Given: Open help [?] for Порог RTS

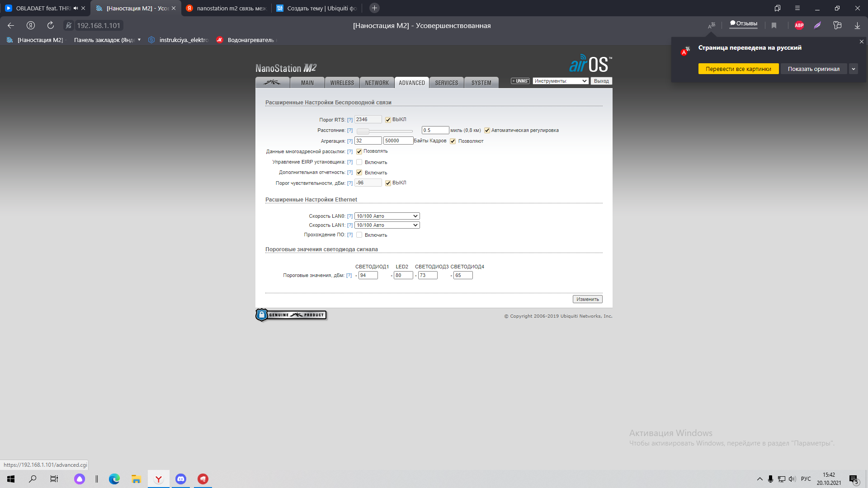Looking at the screenshot, I should pyautogui.click(x=350, y=120).
